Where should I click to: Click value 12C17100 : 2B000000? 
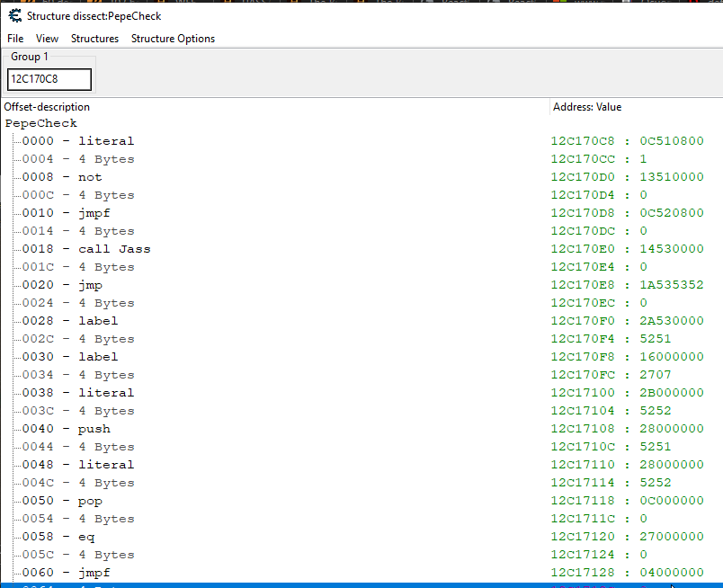[x=627, y=393]
